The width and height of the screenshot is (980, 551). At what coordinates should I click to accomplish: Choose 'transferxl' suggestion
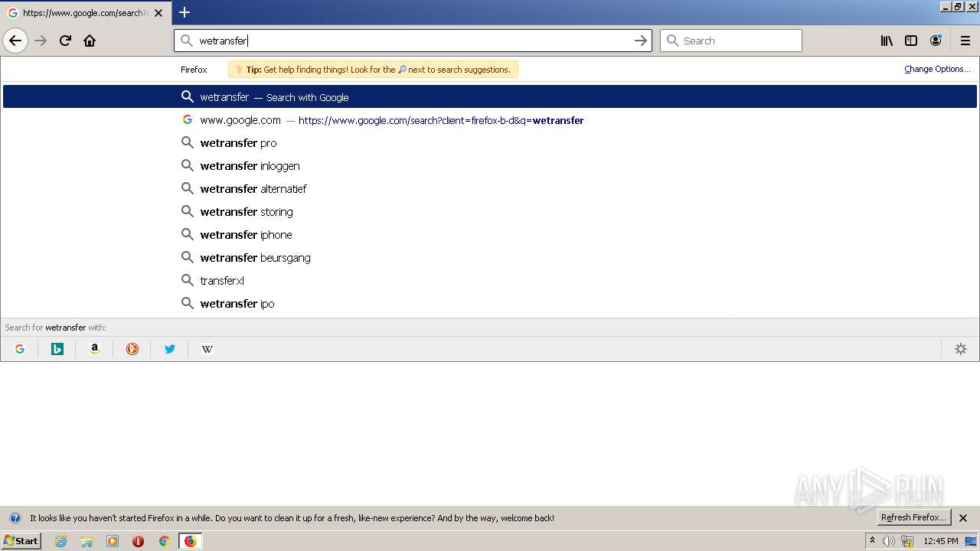click(x=490, y=281)
